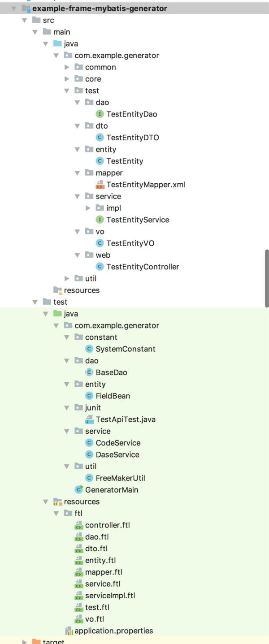Image resolution: width=269 pixels, height=644 pixels.
Task: Click the TestEntityController class icon
Action: click(x=100, y=267)
